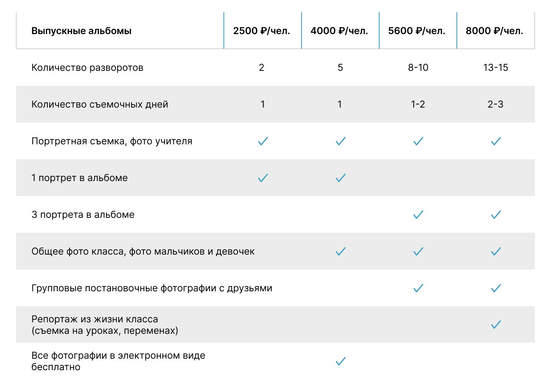Click the Количество разворотов row label

(87, 68)
